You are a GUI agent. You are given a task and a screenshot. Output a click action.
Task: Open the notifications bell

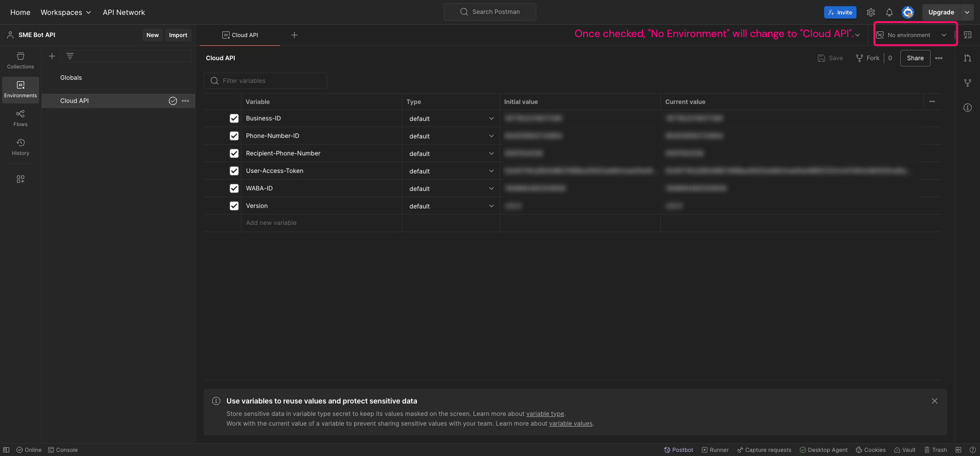click(x=889, y=12)
